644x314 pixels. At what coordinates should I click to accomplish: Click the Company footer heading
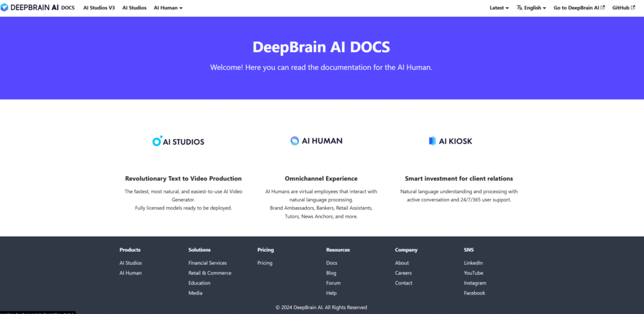point(406,250)
